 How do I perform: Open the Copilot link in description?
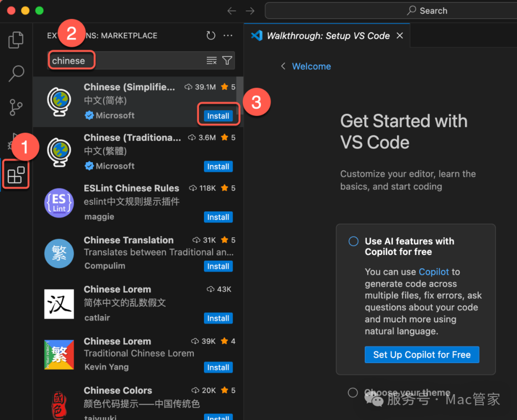434,272
